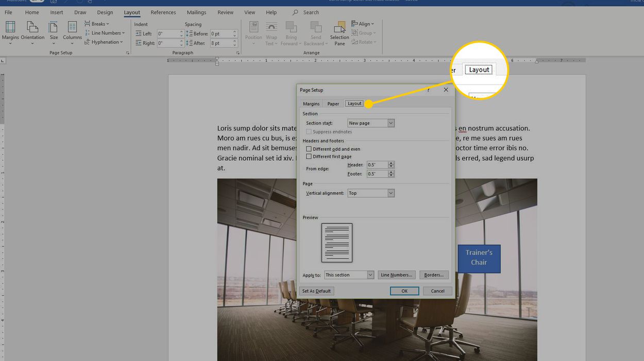Click the Indent Left value field
Viewport: 644px width, 361px height.
click(167, 33)
